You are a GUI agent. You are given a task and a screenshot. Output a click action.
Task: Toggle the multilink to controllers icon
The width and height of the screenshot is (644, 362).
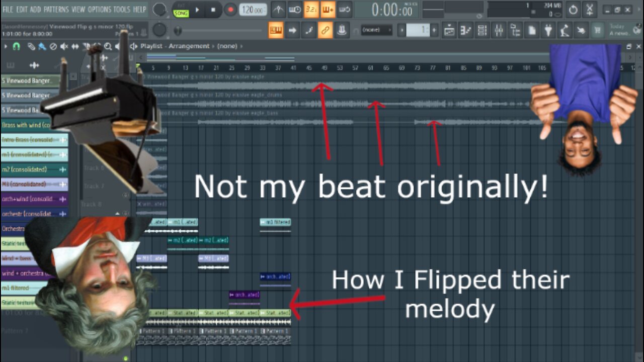coord(326,30)
